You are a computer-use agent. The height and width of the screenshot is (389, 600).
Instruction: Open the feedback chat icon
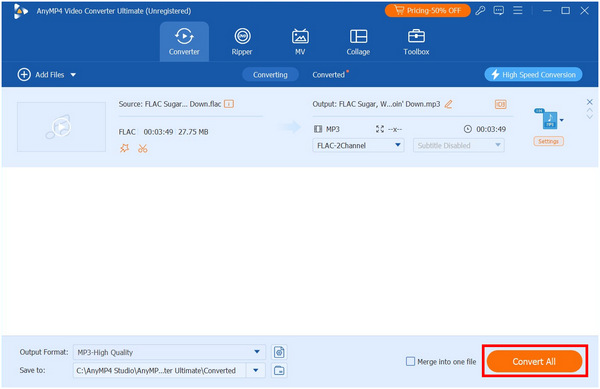(x=499, y=11)
